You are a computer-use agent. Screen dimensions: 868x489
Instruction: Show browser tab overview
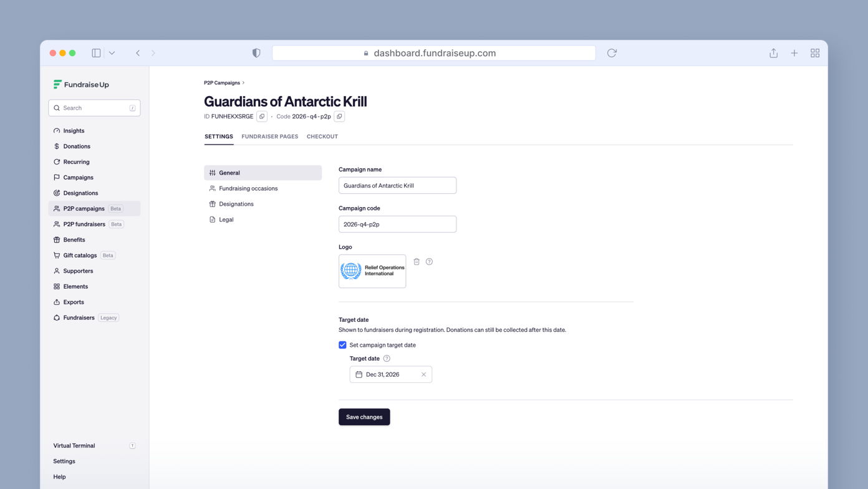pyautogui.click(x=815, y=53)
